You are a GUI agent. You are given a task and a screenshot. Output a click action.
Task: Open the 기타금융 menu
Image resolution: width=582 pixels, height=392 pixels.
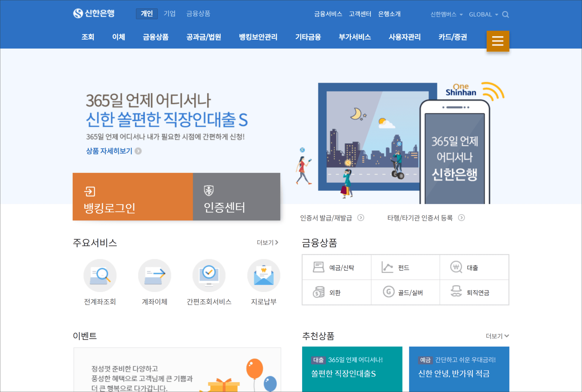coord(308,37)
